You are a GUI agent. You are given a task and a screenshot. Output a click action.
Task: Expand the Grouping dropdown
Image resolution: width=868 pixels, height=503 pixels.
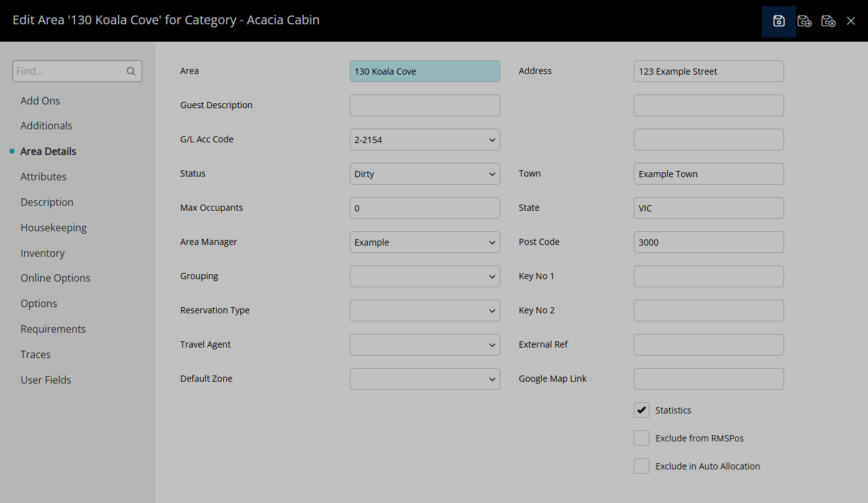pos(425,277)
